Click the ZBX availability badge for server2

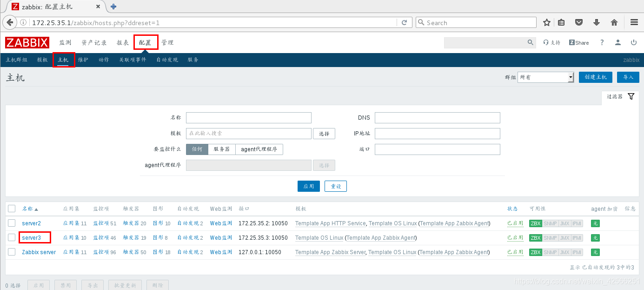pyautogui.click(x=536, y=223)
